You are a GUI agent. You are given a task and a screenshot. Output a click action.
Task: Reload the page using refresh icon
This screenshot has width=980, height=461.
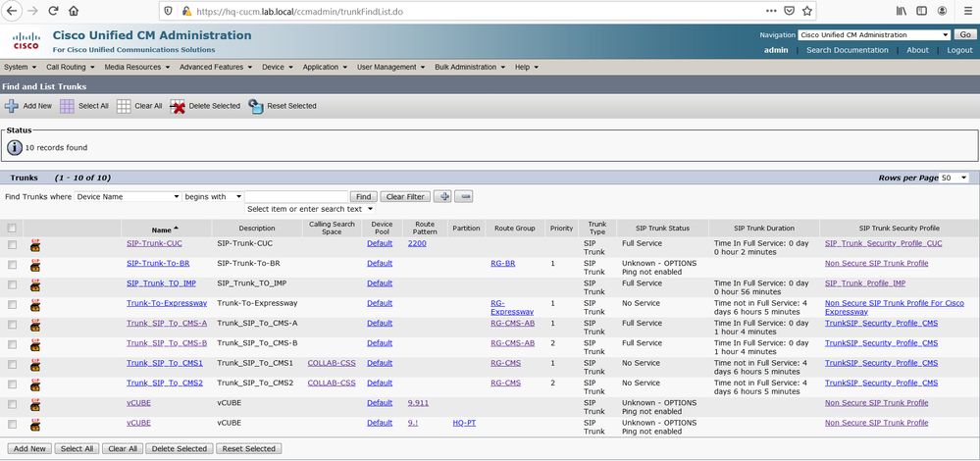pos(53,11)
